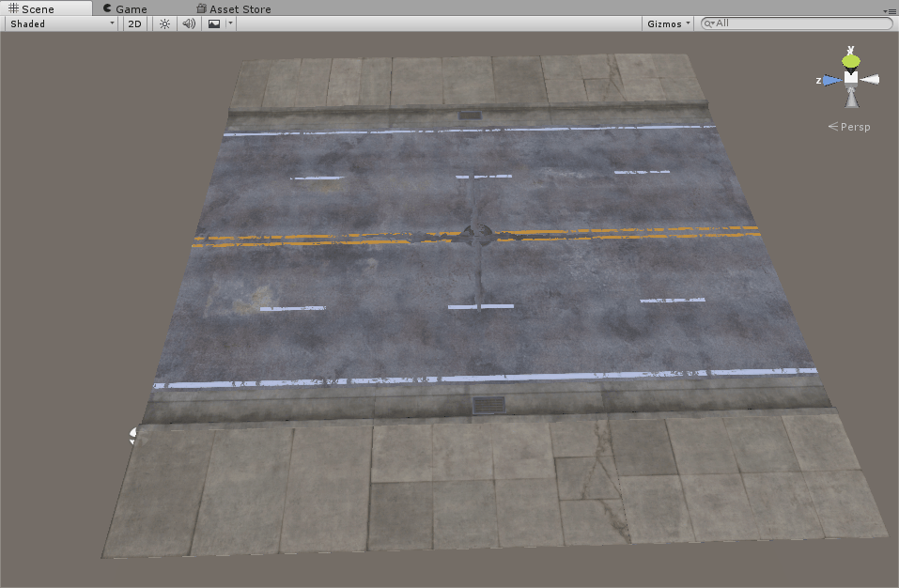Mute scene audio via the speaker icon
The width and height of the screenshot is (899, 588).
coord(188,23)
